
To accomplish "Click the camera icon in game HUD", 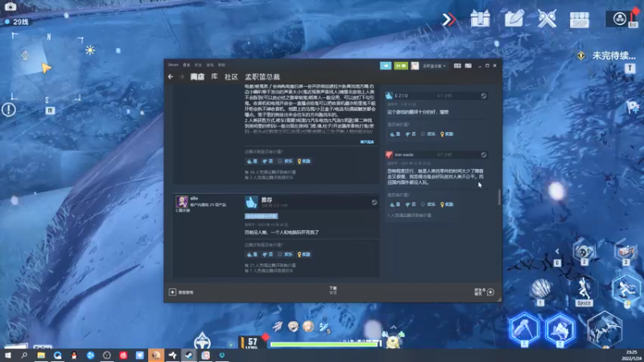I will 10,6.
